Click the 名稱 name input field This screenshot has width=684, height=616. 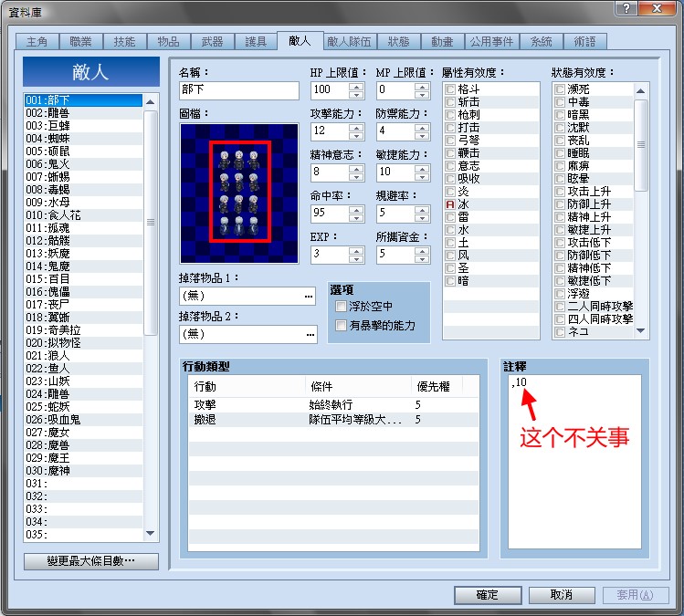(239, 90)
